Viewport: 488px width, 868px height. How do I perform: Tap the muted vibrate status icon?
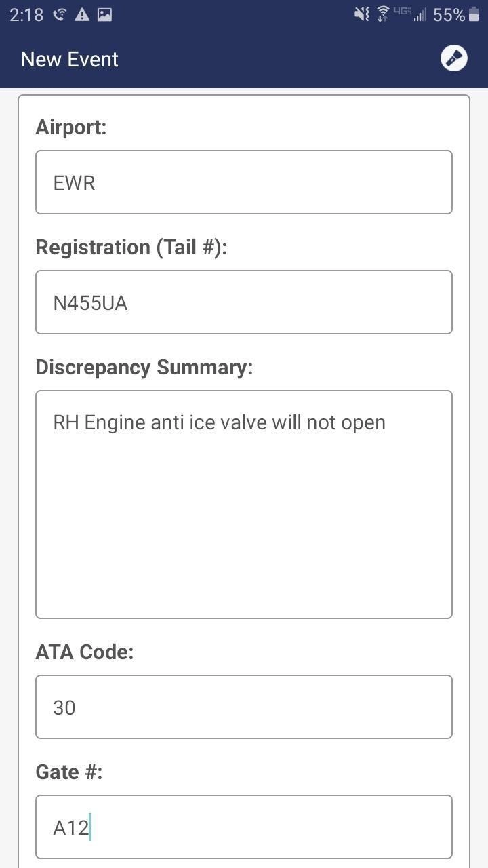[x=362, y=14]
